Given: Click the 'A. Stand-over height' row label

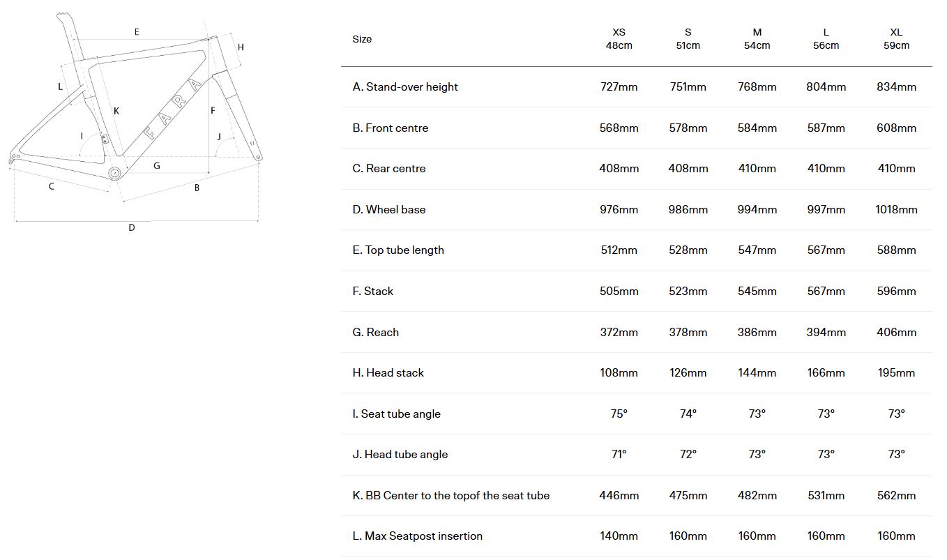Looking at the screenshot, I should coord(405,87).
